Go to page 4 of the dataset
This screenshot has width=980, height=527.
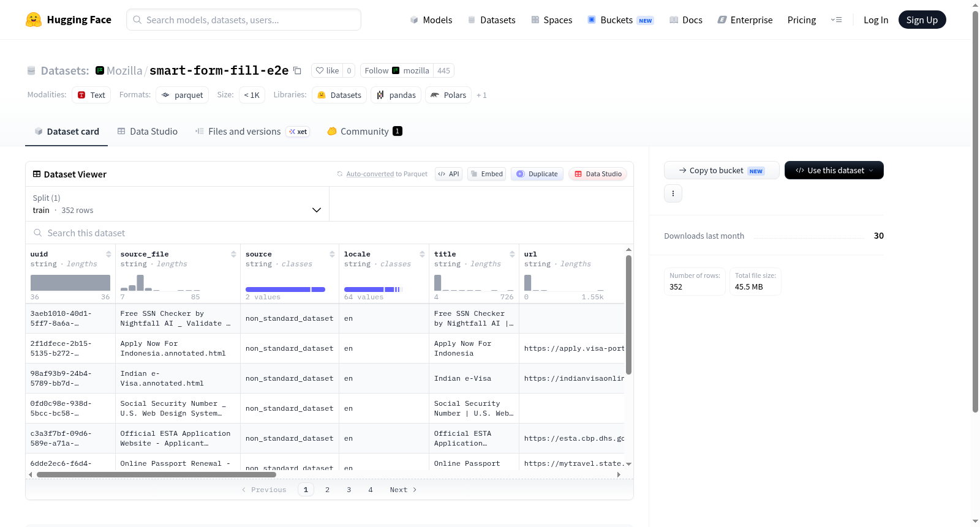pyautogui.click(x=371, y=490)
